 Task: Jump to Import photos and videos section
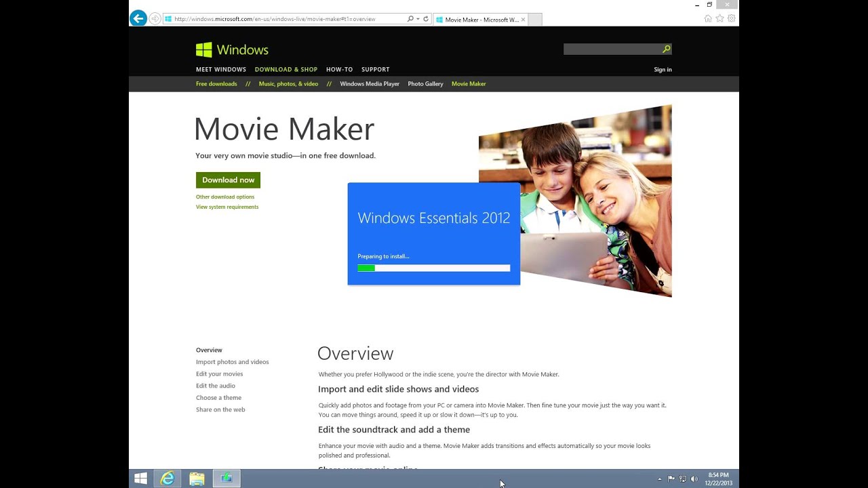click(x=232, y=362)
